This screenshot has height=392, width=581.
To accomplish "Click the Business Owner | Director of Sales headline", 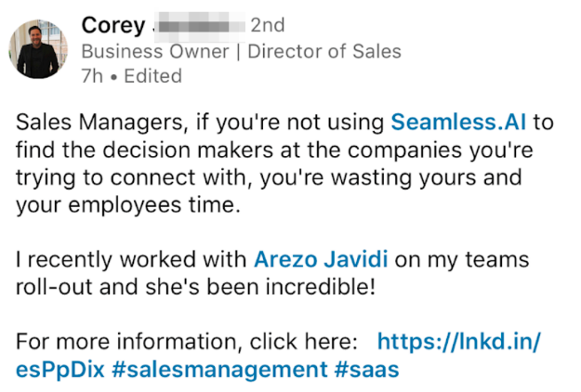I will pos(241,51).
